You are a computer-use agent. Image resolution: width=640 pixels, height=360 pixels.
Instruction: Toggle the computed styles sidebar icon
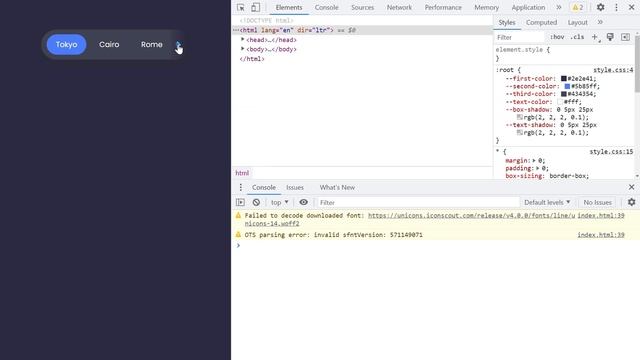tap(625, 37)
